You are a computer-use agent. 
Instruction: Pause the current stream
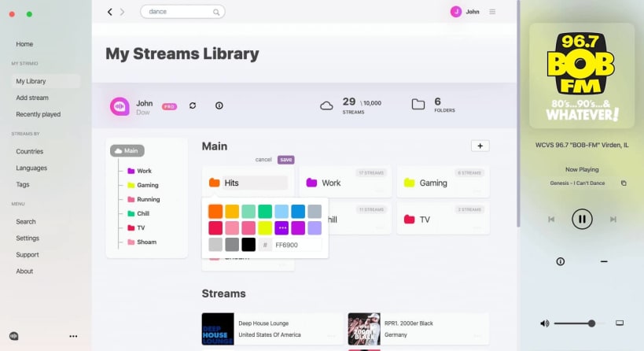(x=582, y=219)
